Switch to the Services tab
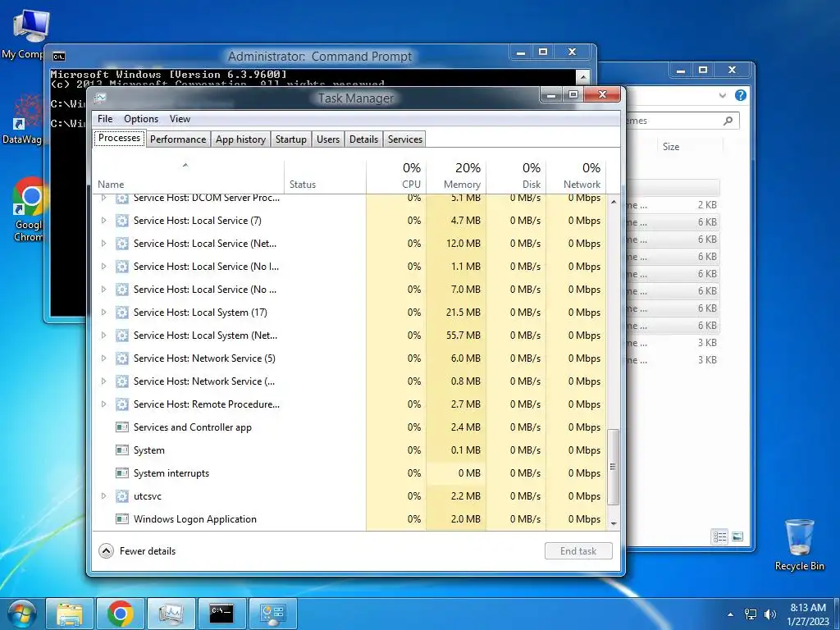 (x=405, y=139)
